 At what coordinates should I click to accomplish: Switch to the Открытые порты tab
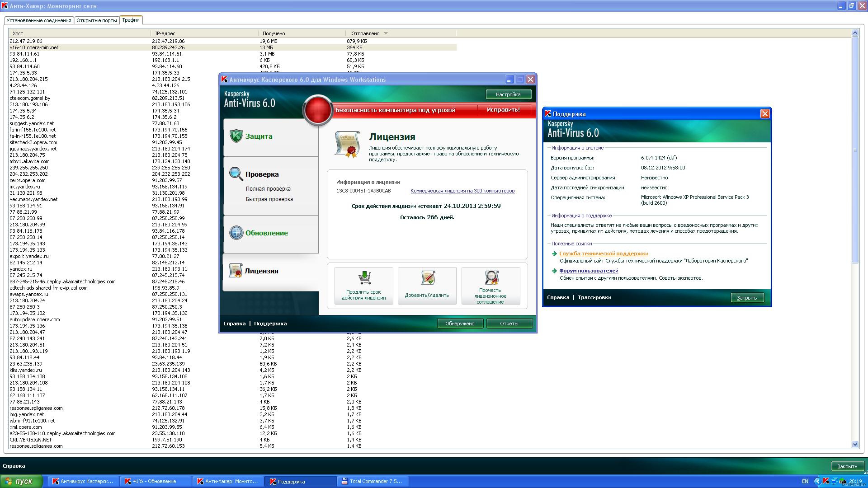pos(97,20)
